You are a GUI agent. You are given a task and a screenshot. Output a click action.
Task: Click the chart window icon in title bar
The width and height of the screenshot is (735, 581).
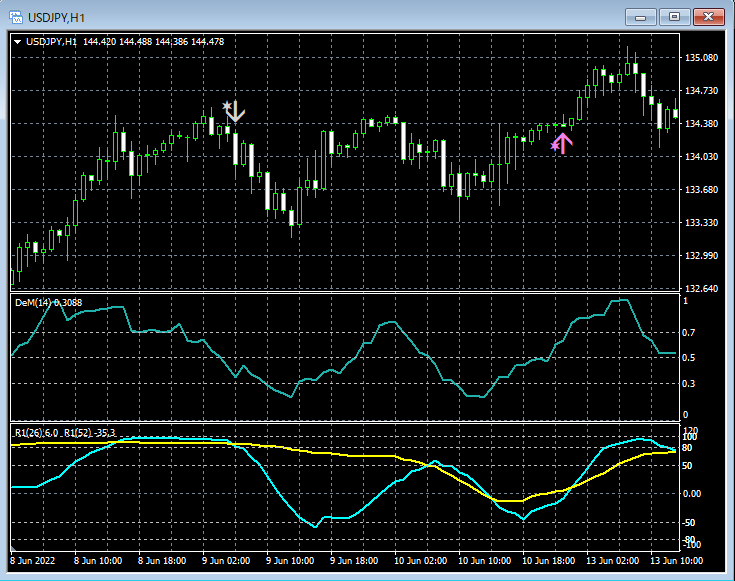click(x=16, y=16)
